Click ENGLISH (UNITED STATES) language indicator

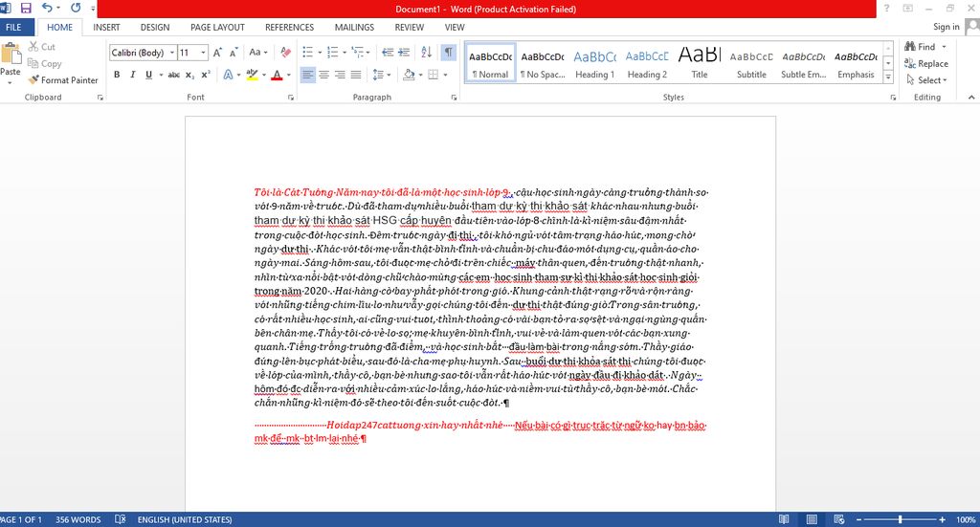point(185,519)
